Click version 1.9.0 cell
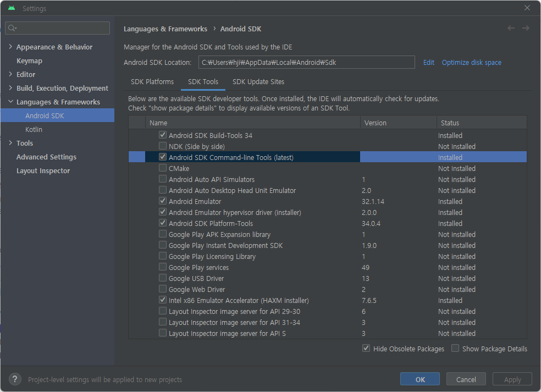This screenshot has height=392, width=541. pos(369,246)
